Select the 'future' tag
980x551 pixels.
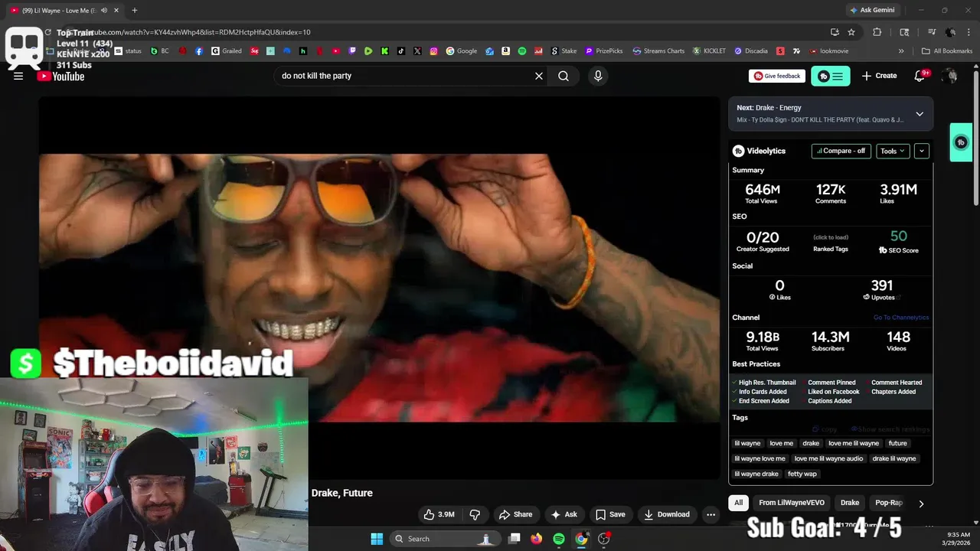coord(897,443)
